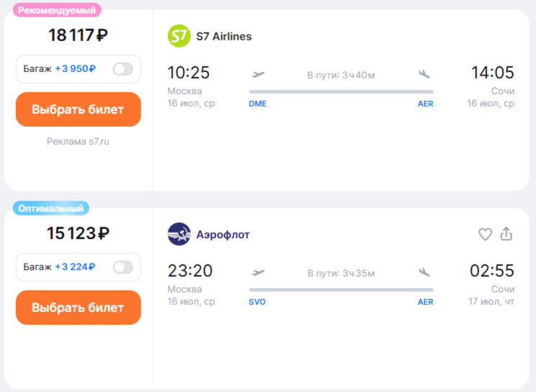The width and height of the screenshot is (536, 392).
Task: Share the Aeroflot ticket with the share icon
Action: click(x=506, y=234)
